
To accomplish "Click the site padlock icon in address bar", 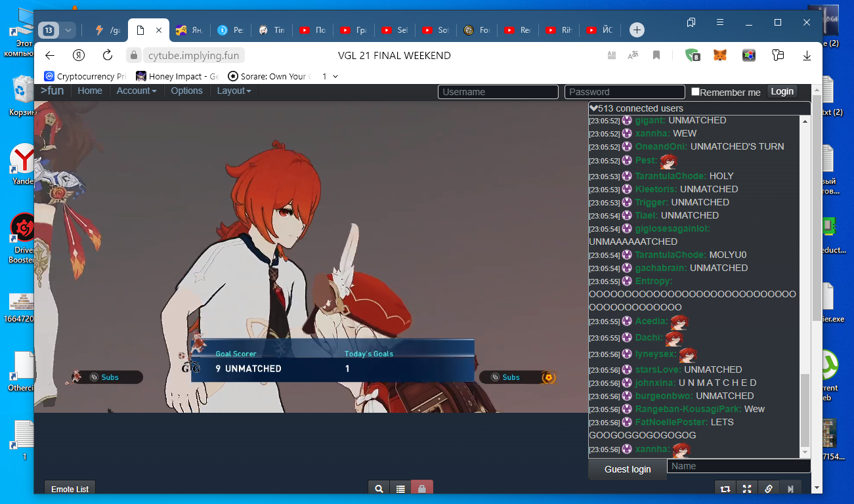I will click(134, 55).
